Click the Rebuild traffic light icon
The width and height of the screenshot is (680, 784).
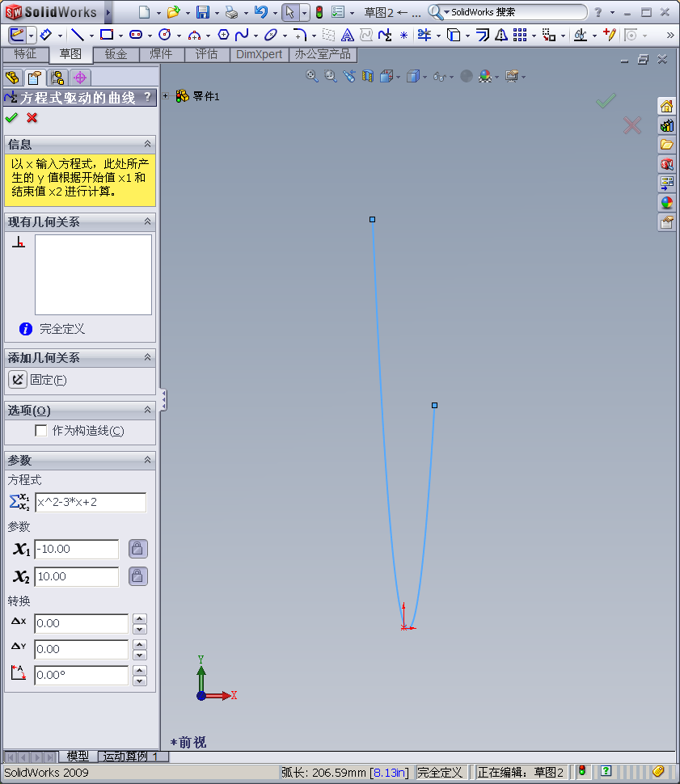coord(319,12)
